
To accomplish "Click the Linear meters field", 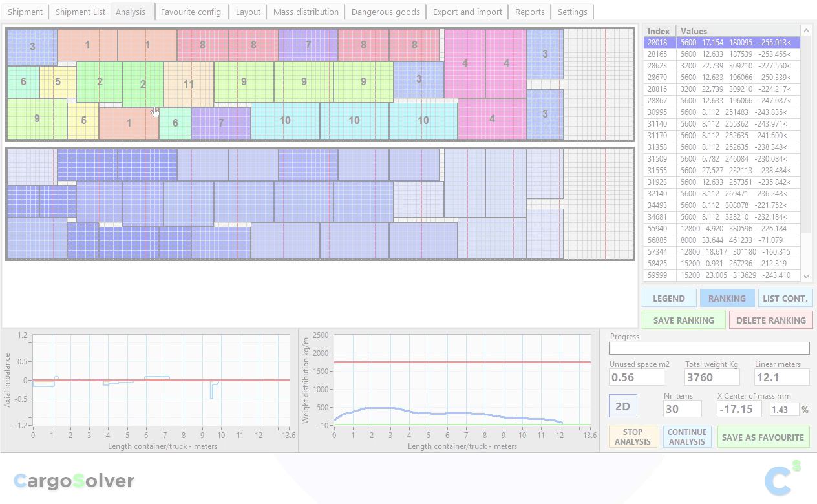I will click(781, 377).
